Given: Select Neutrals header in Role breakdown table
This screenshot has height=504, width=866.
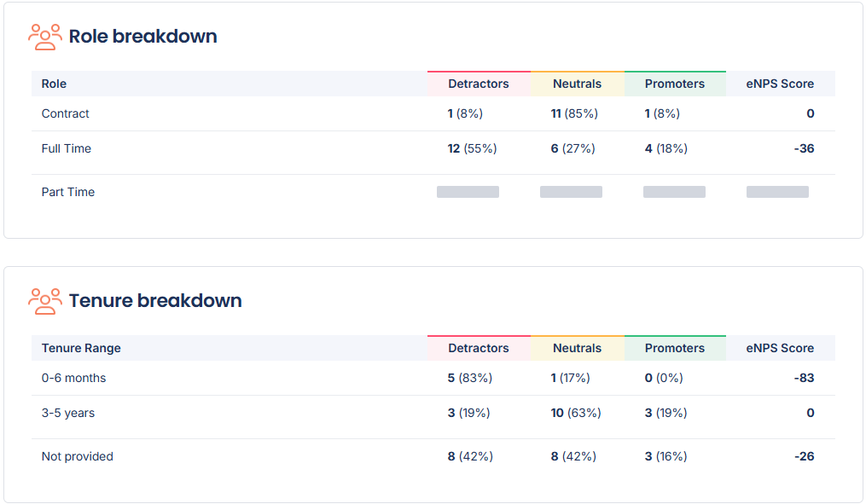Looking at the screenshot, I should pos(577,84).
